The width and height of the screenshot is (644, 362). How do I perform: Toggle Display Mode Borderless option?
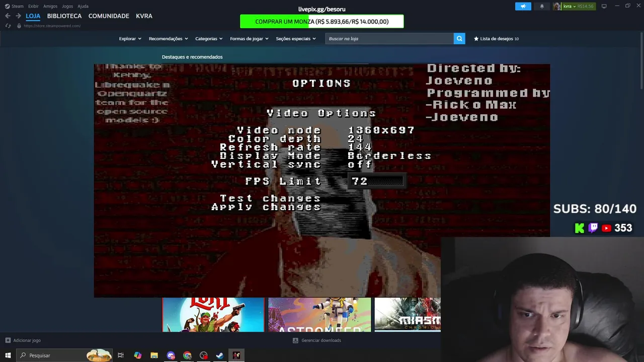pyautogui.click(x=326, y=156)
